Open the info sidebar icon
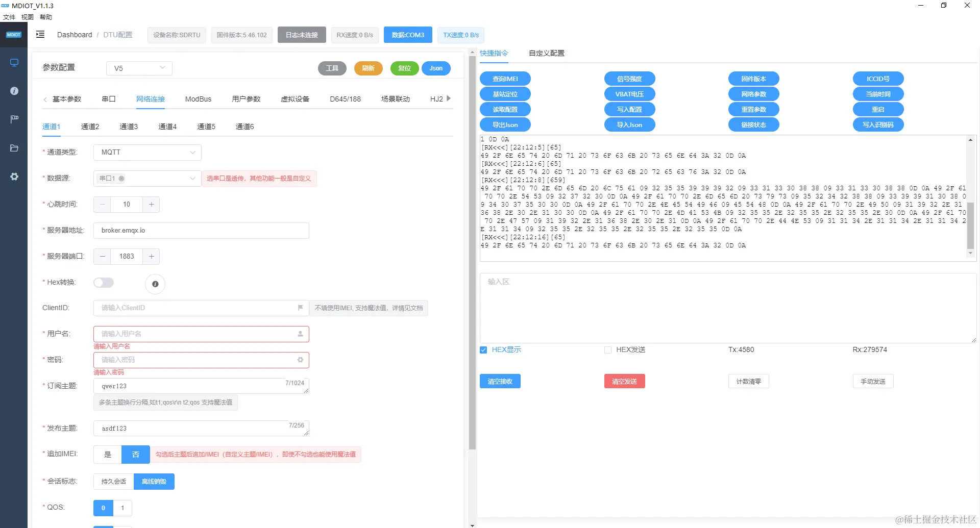 tap(14, 91)
